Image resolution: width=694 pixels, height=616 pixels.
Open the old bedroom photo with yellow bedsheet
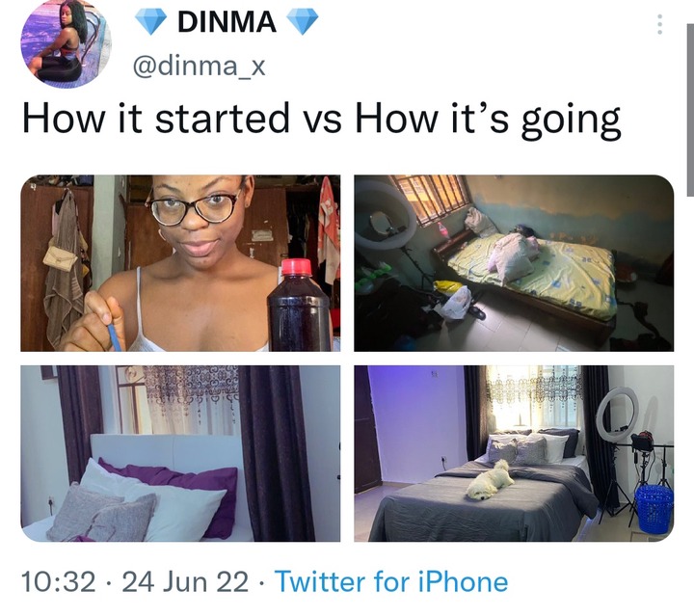514,263
